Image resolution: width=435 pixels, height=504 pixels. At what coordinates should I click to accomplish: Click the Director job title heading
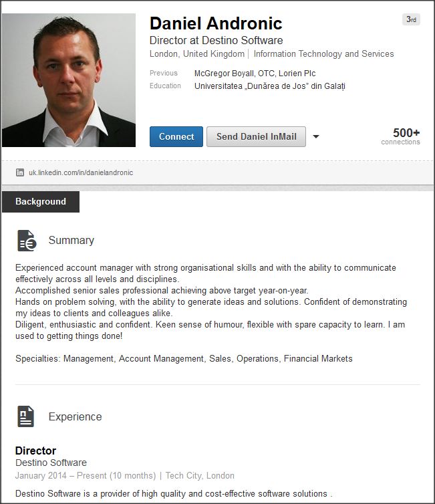click(35, 451)
